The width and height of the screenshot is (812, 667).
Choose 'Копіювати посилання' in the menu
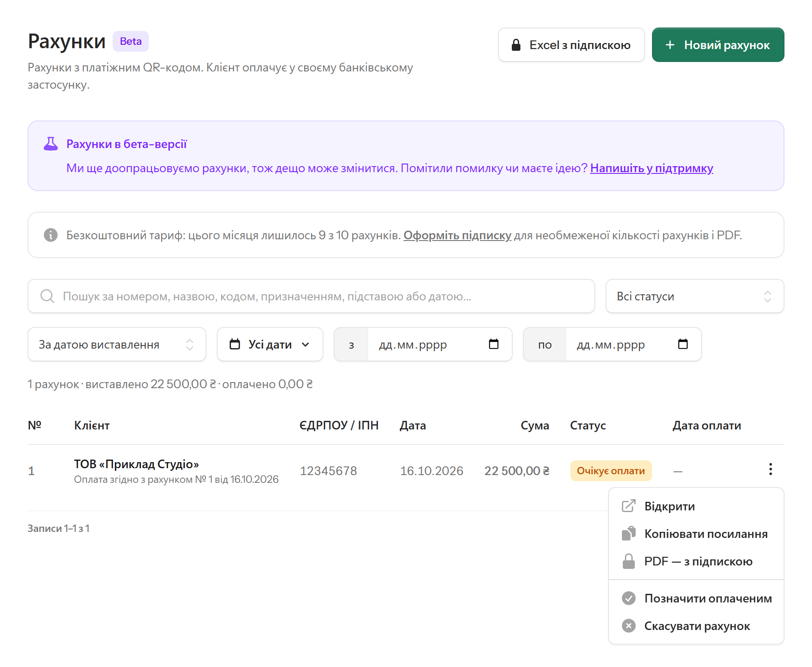696,534
